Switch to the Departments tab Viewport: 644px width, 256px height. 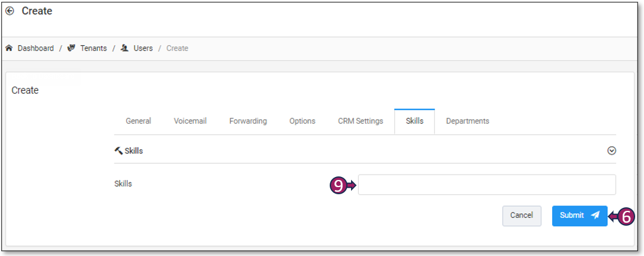[467, 121]
